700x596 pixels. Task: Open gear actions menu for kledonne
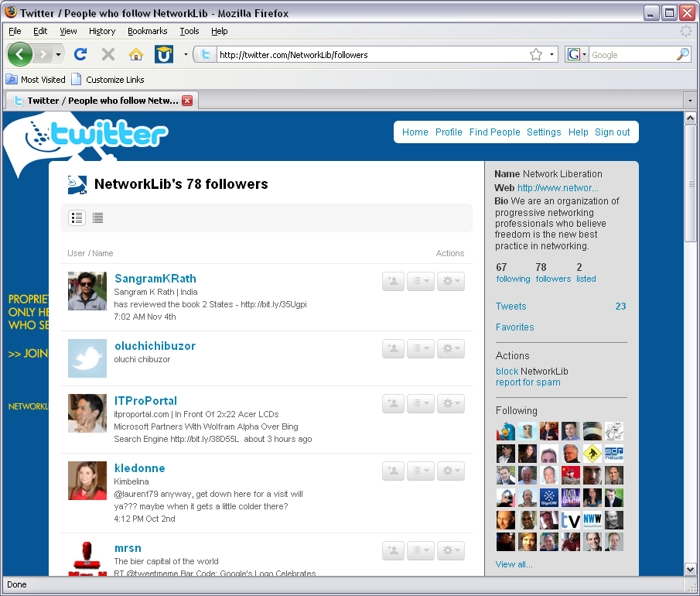tap(451, 471)
